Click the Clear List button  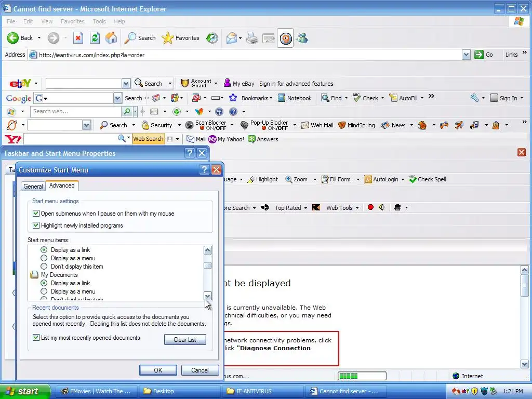(x=185, y=339)
